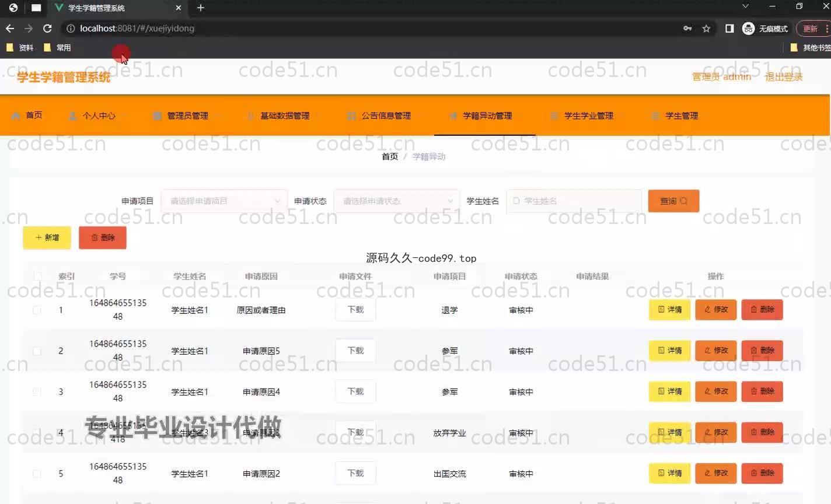Click the 申请项目 column header
831x504 pixels.
[x=449, y=276]
